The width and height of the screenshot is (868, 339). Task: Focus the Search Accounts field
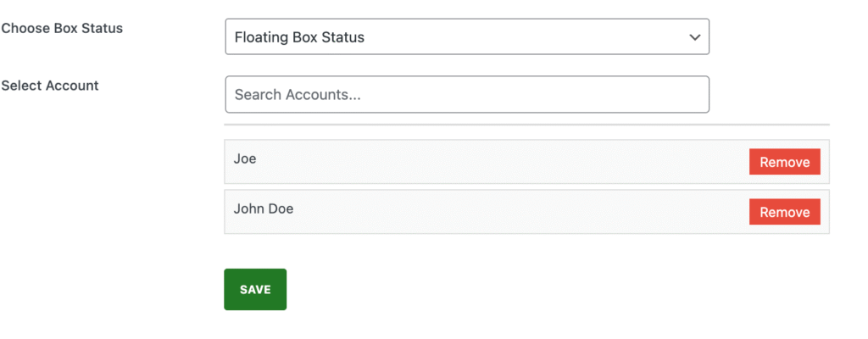pos(467,94)
